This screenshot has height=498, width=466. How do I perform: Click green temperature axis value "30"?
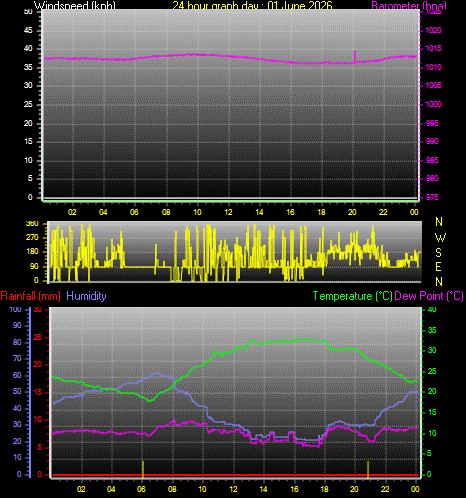coord(432,350)
